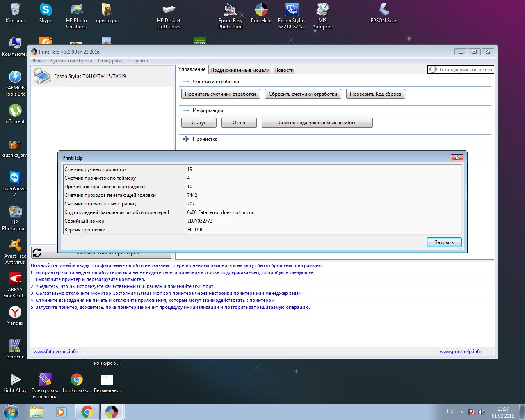Select the bookmarks Chrome file on the desktop
This screenshot has width=525, height=420.
pos(77,383)
